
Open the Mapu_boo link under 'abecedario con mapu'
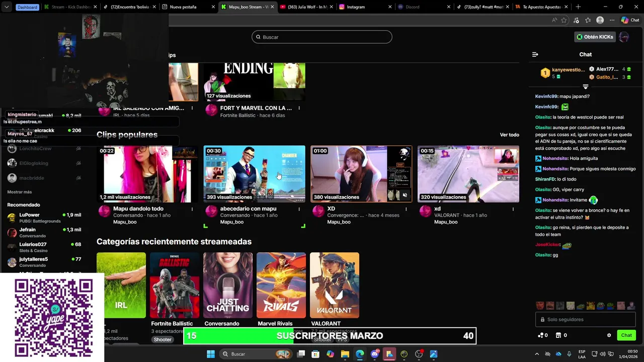[x=231, y=222]
